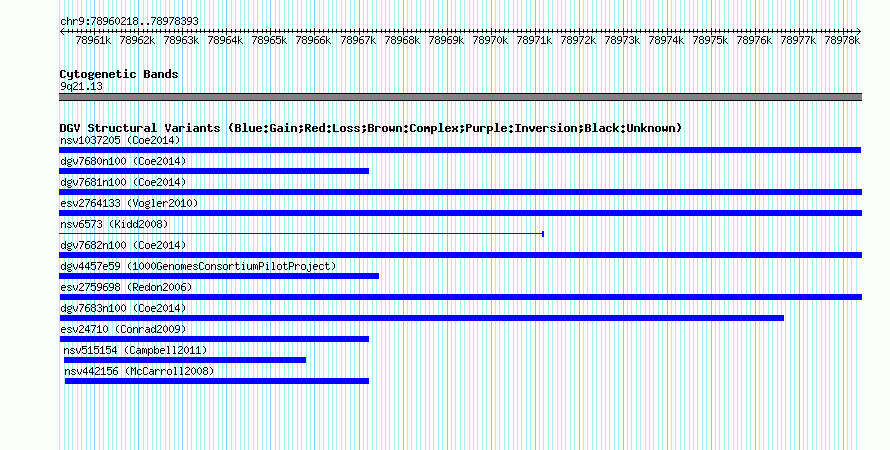The width and height of the screenshot is (890, 450).
Task: Click dgv4457e59 1000GenomesConsortiumPilotProject bar
Action: click(219, 276)
